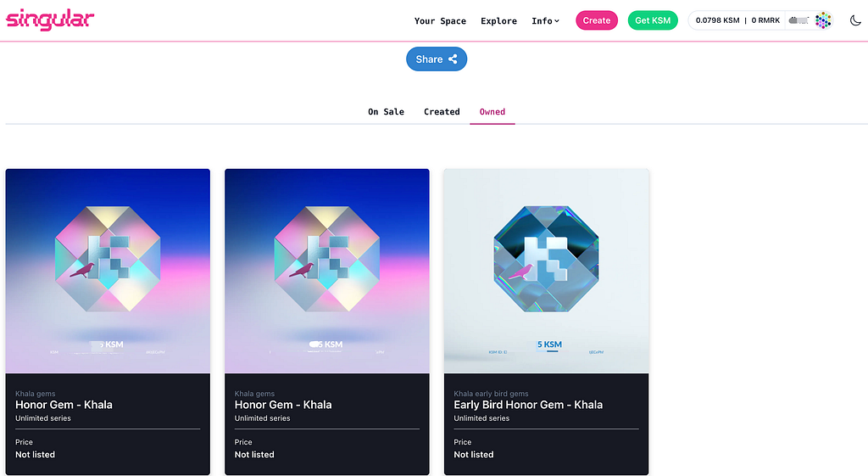The height and width of the screenshot is (476, 868).
Task: Switch to the Created tab
Action: [x=442, y=111]
